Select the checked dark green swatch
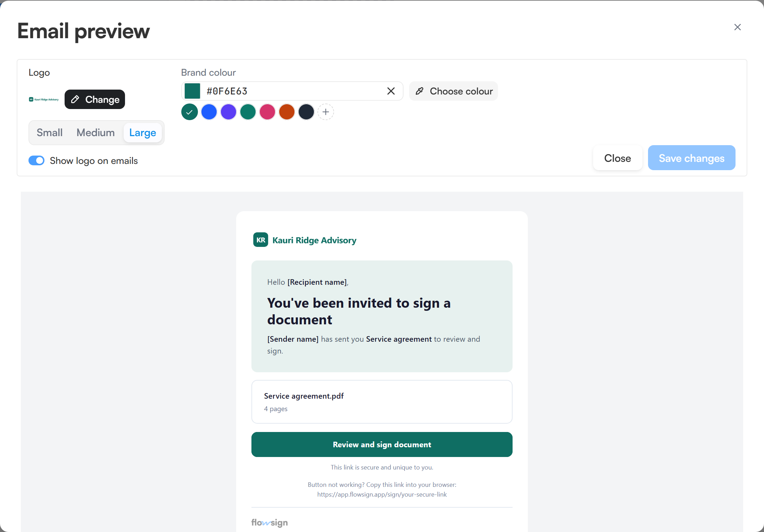Screen dimensions: 764x532 coord(190,112)
